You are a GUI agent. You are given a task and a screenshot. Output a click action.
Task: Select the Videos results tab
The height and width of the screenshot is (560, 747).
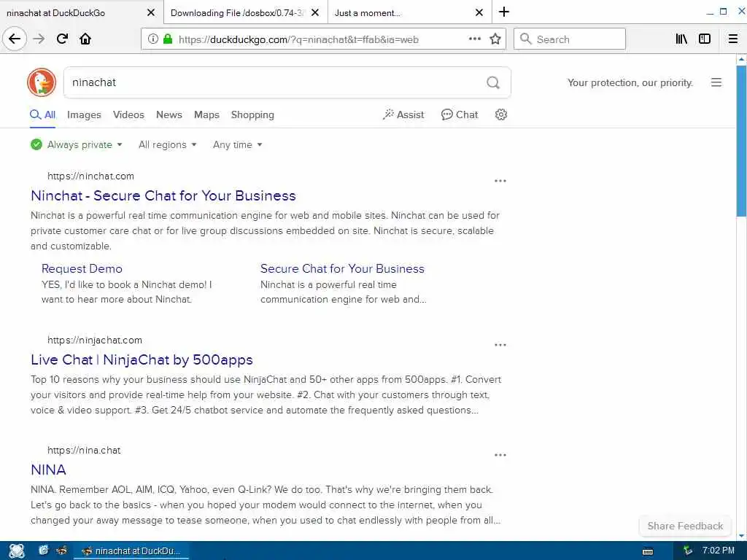click(x=128, y=114)
